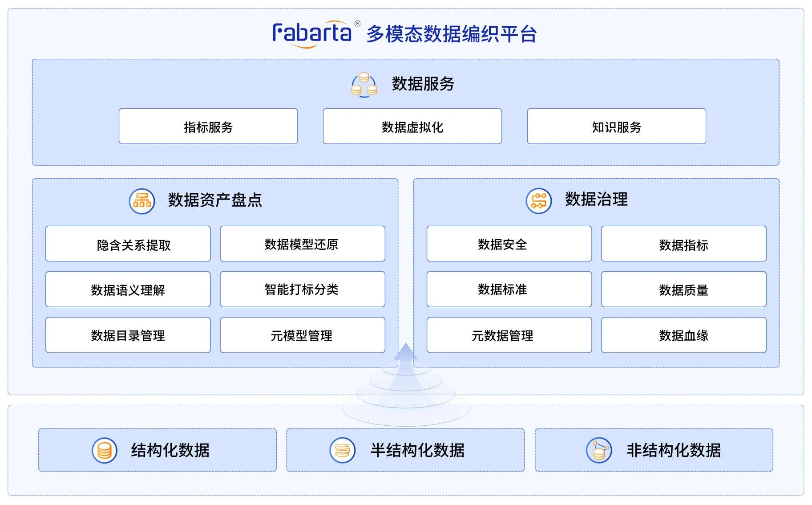This screenshot has width=812, height=505.
Task: Select the 指标服务 box
Action: [x=208, y=126]
